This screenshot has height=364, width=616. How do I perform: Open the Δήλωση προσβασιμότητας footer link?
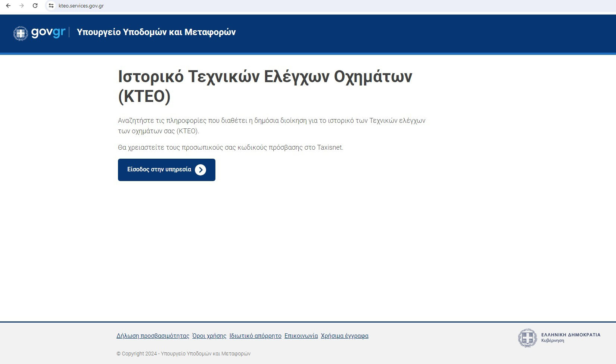[153, 336]
